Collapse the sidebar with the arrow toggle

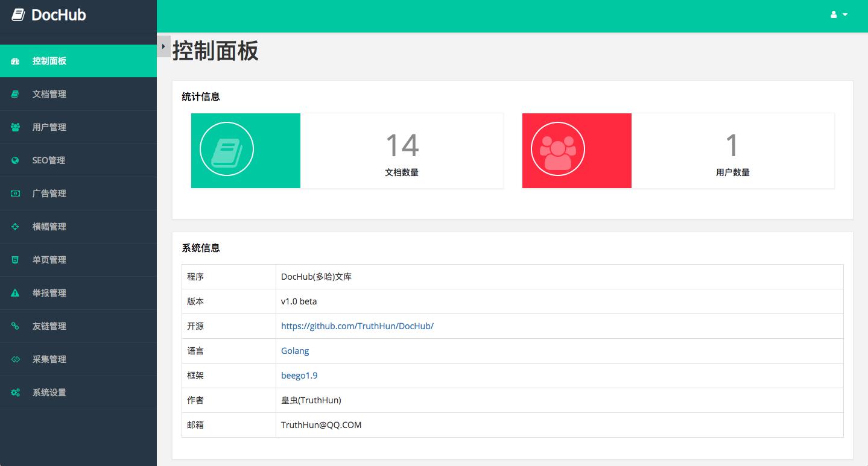click(162, 46)
